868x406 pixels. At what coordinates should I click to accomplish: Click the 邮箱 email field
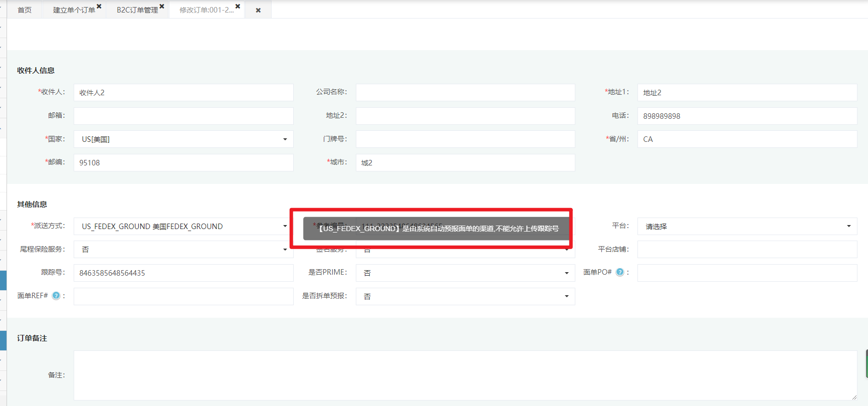[183, 116]
